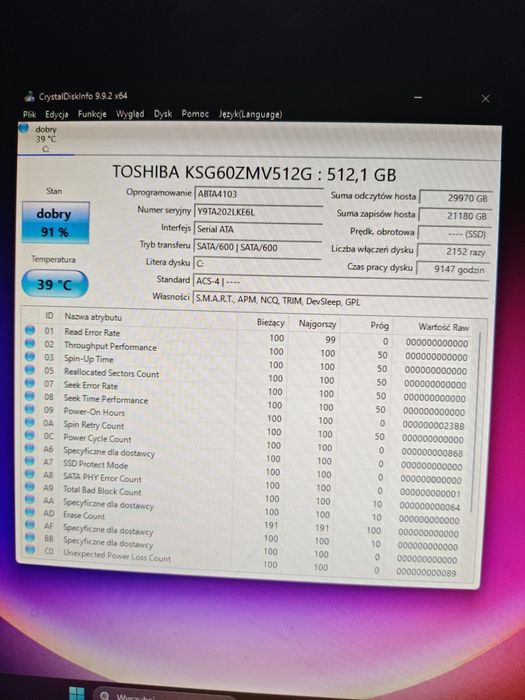Click the Interfejs field Serial ATA
Viewport: 525px width, 700px height.
258,229
